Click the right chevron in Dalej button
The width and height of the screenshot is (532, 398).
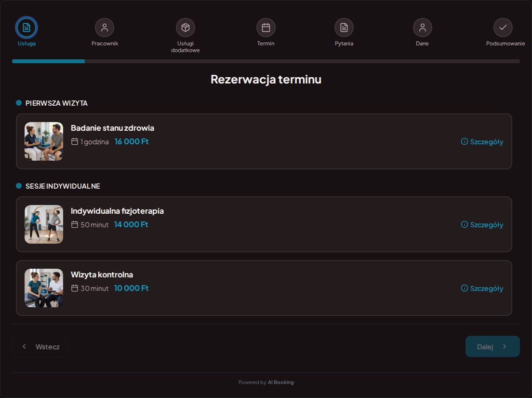[505, 346]
